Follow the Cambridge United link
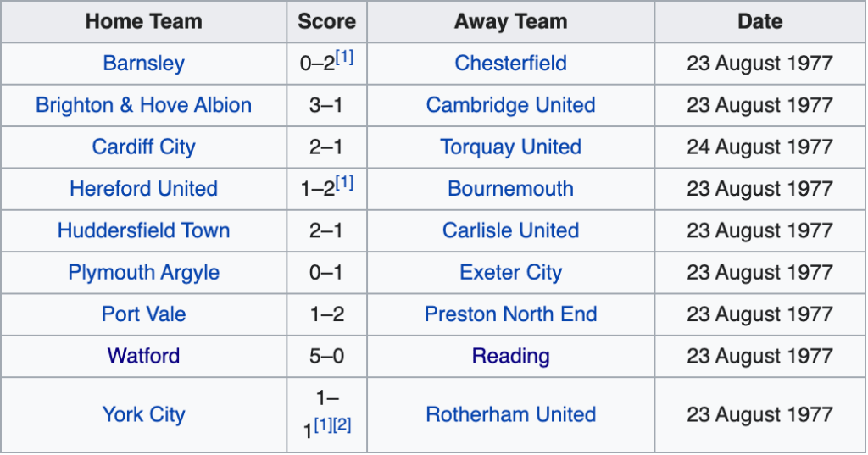The height and width of the screenshot is (455, 868). (510, 105)
